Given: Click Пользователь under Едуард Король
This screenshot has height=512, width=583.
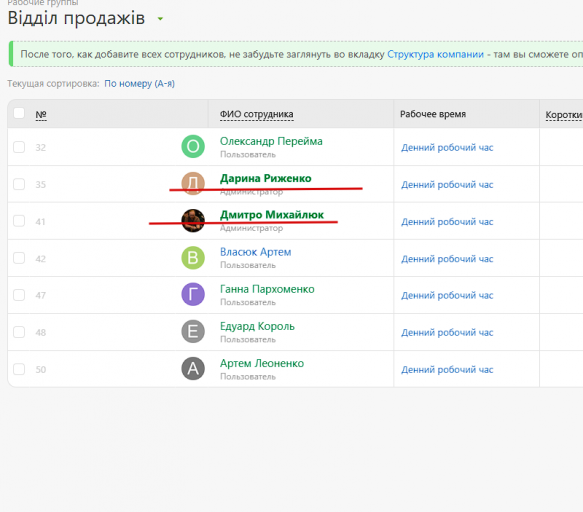Looking at the screenshot, I should pos(248,339).
